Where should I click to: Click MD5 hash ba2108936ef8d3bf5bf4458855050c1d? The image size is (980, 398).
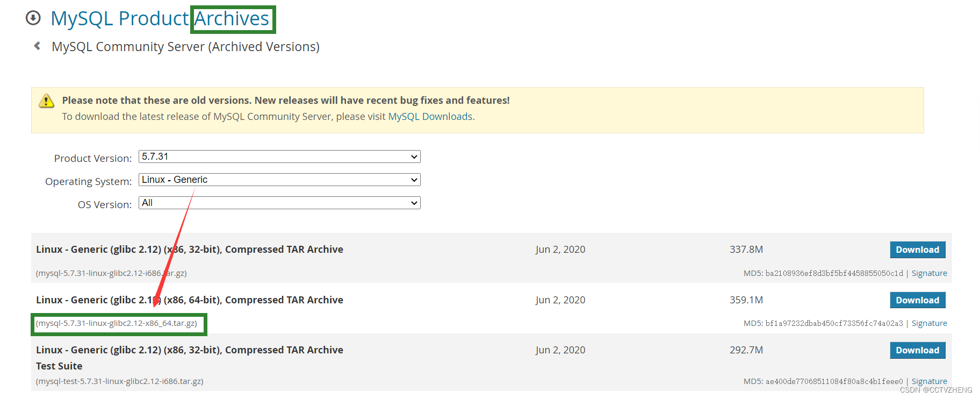point(834,273)
